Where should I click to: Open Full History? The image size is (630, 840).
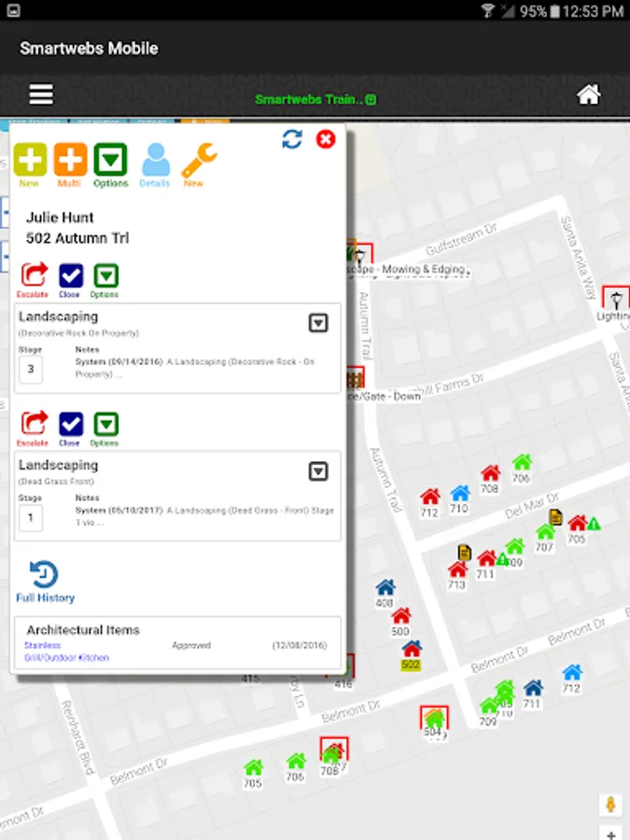45,581
